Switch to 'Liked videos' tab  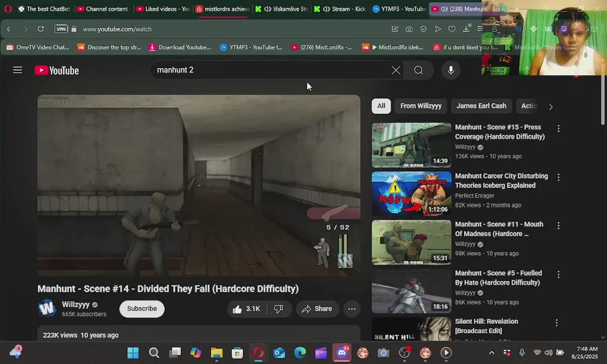[163, 9]
